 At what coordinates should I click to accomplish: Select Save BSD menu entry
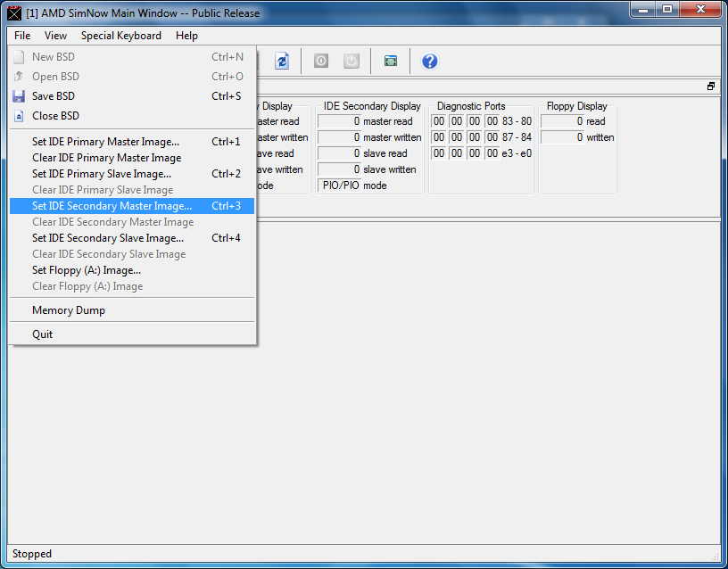132,96
